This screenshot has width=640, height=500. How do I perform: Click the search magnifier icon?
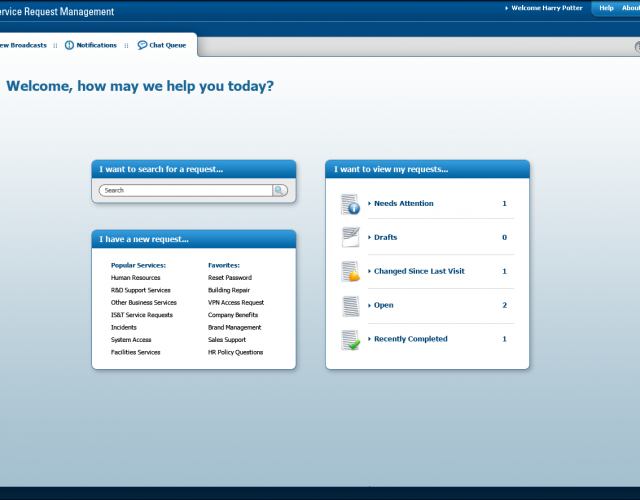(279, 190)
